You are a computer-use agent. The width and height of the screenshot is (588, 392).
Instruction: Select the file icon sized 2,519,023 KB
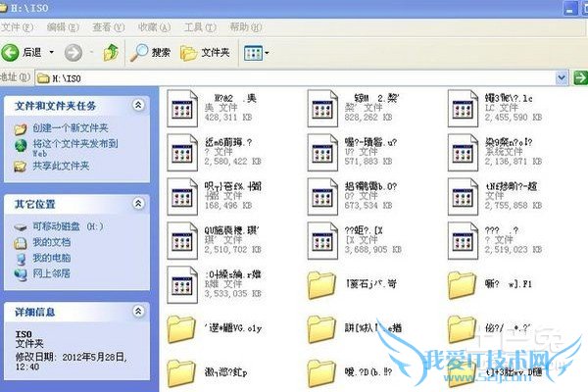(x=463, y=240)
